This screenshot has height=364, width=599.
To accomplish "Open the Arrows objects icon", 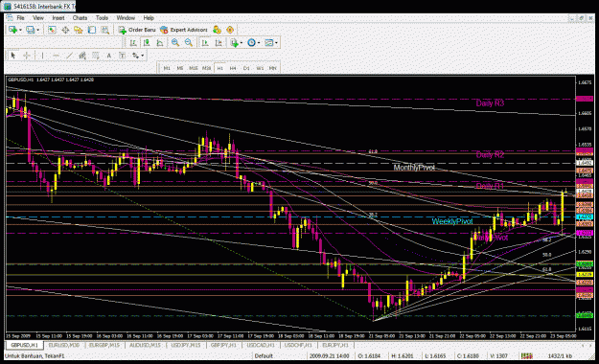I will point(136,56).
